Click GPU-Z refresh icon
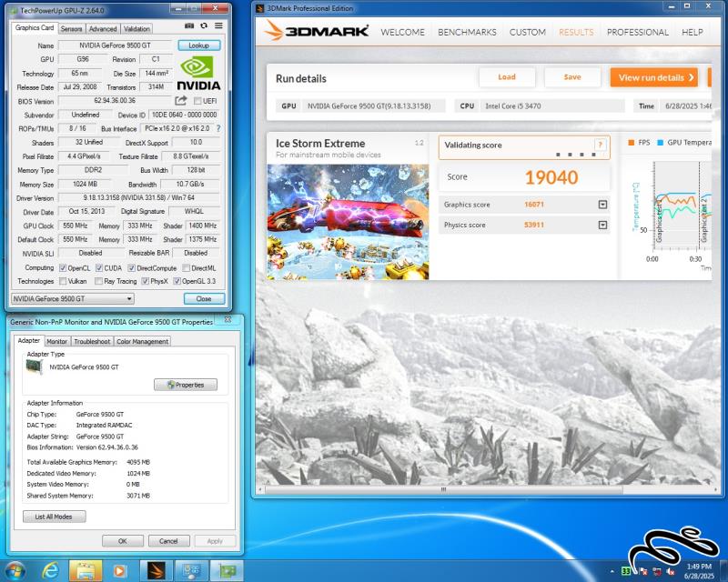728x582 pixels. coord(204,26)
